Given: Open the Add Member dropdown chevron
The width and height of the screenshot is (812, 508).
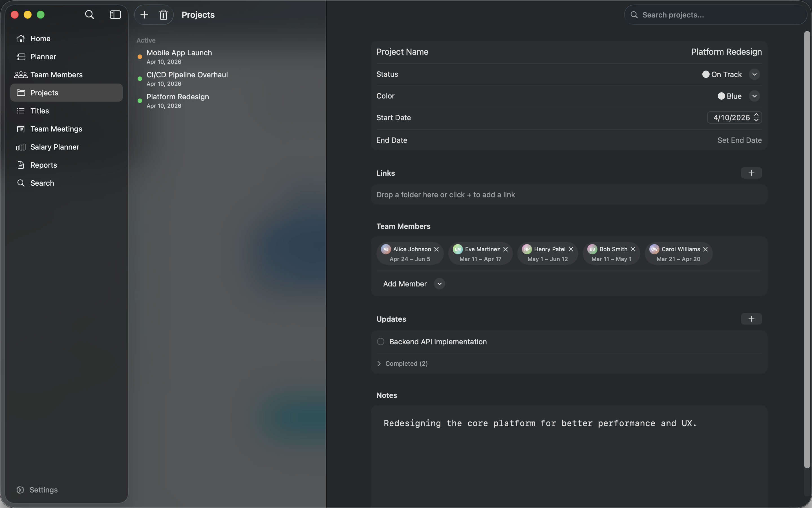Looking at the screenshot, I should click(x=439, y=284).
